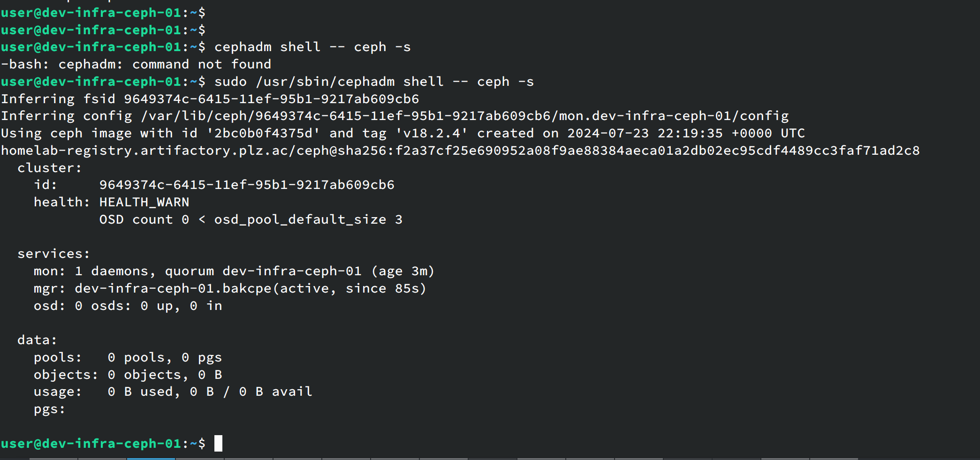980x460 pixels.
Task: Click the "0 pools, 0 pgs" line
Action: 164,357
